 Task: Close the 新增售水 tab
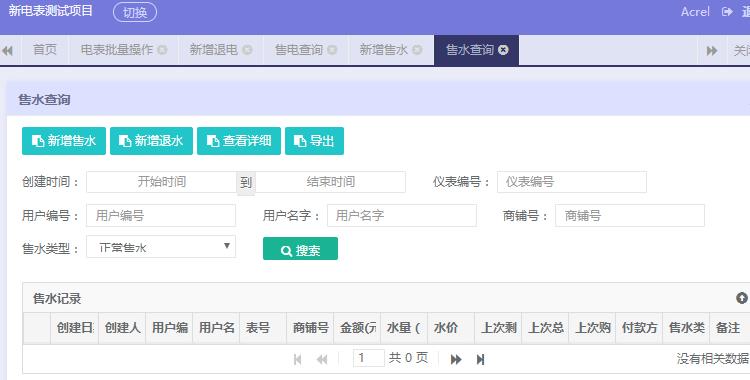click(417, 50)
